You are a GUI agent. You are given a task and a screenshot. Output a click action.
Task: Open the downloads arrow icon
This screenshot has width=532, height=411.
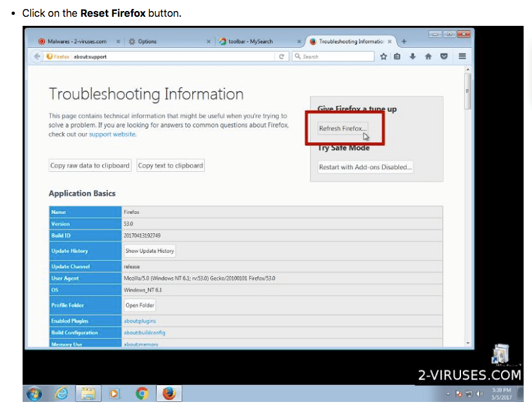(x=413, y=56)
